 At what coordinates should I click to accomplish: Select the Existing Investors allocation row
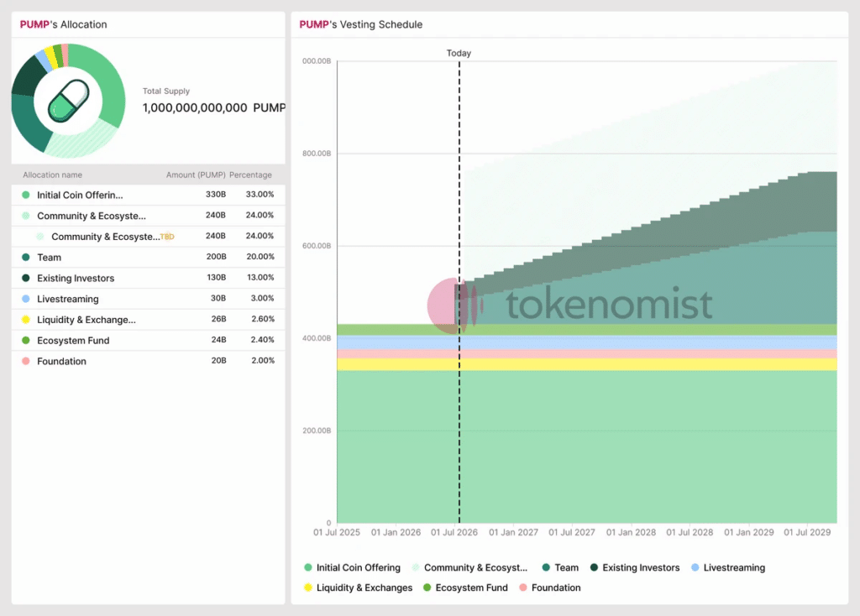[x=148, y=278]
